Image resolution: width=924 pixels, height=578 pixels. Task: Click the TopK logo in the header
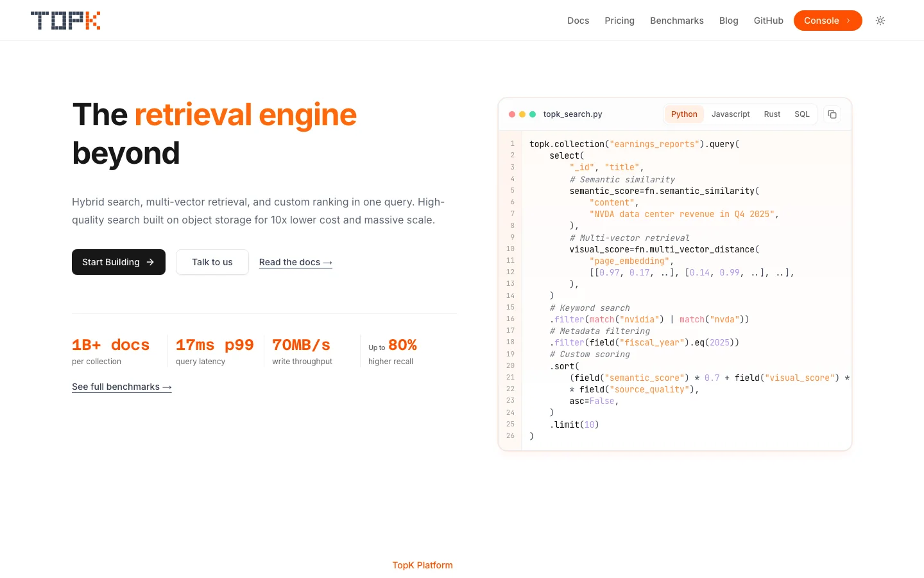[65, 21]
